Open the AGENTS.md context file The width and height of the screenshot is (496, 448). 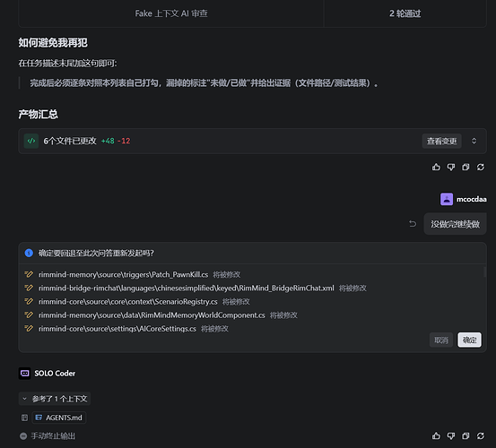[59, 418]
